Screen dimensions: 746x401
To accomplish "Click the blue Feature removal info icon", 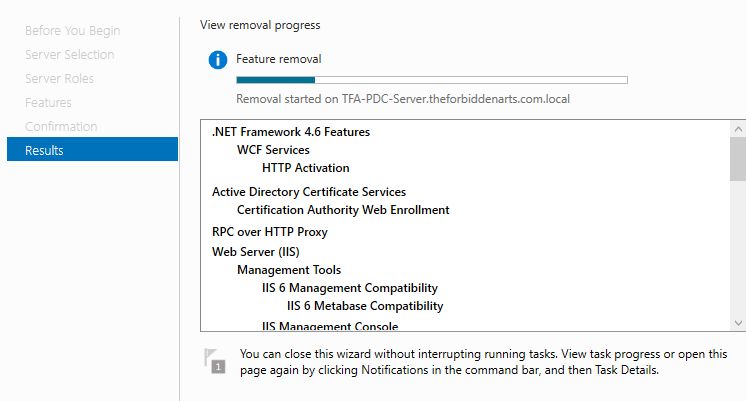I will click(x=218, y=60).
